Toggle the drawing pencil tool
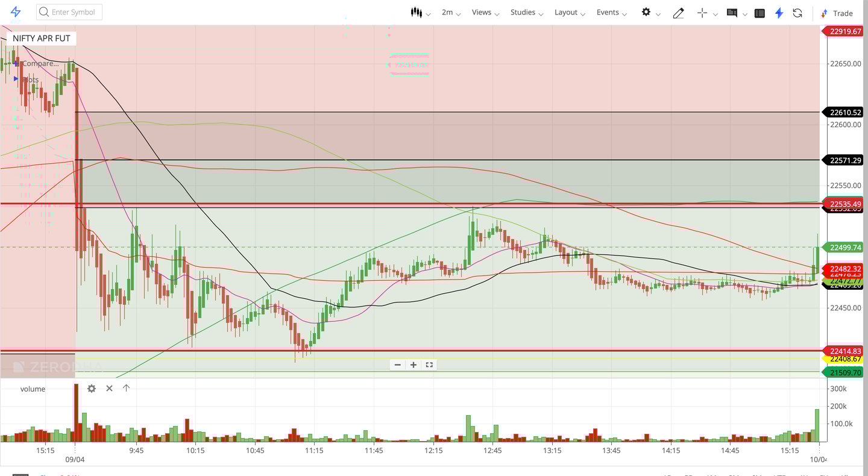This screenshot has height=476, width=868. [678, 13]
